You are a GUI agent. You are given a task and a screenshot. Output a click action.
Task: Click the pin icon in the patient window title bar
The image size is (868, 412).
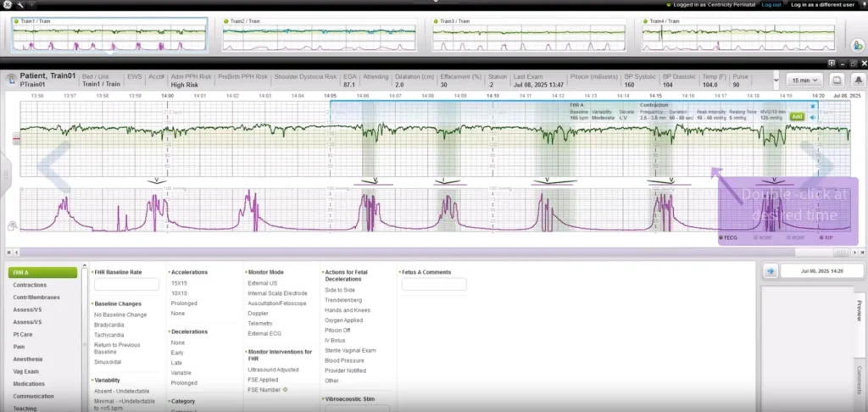(832, 64)
